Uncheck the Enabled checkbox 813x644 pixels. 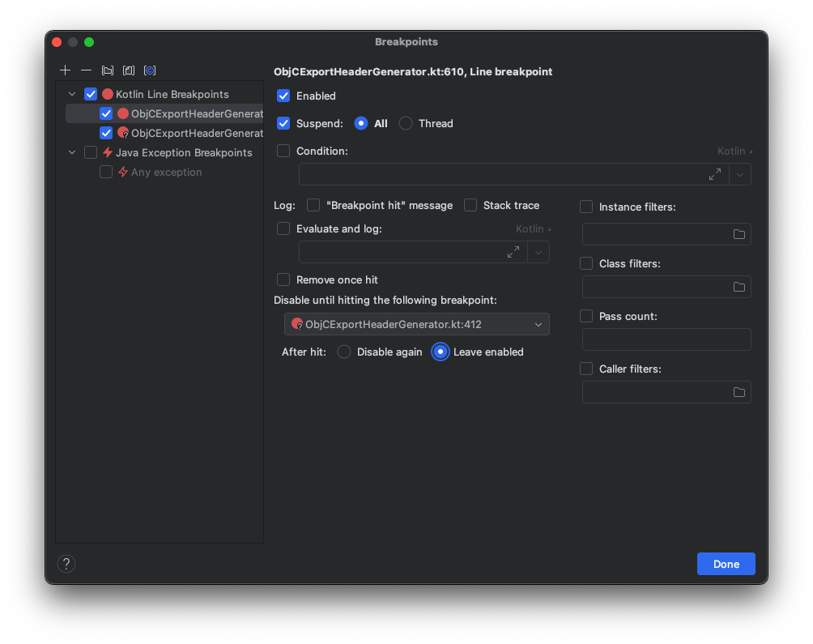(283, 96)
